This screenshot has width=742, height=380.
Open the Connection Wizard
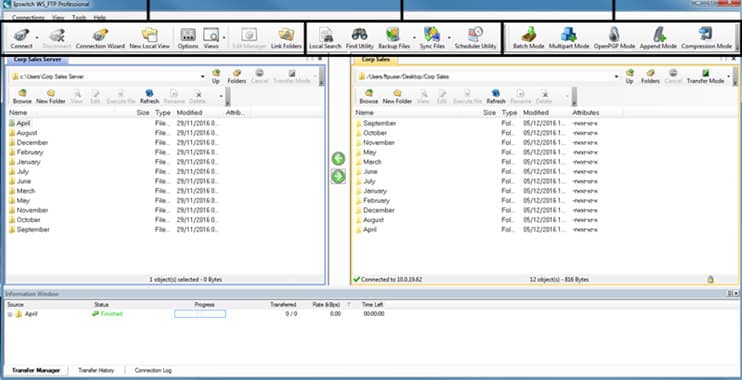100,38
